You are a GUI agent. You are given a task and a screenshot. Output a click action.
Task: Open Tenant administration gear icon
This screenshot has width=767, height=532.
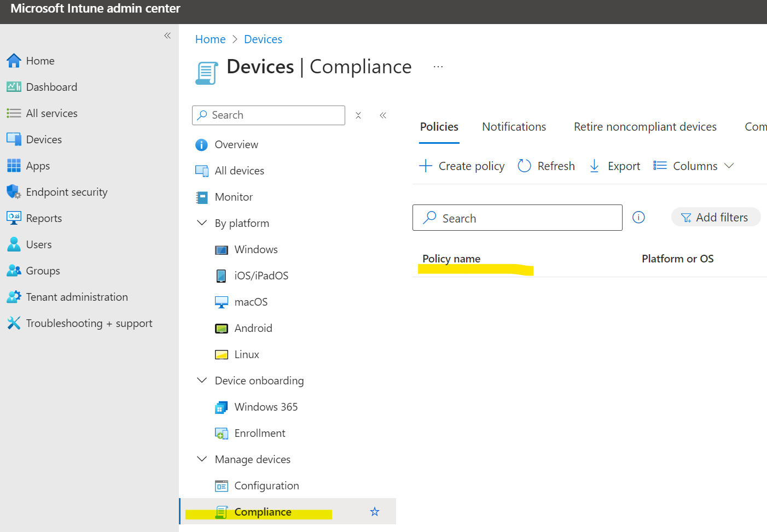14,297
